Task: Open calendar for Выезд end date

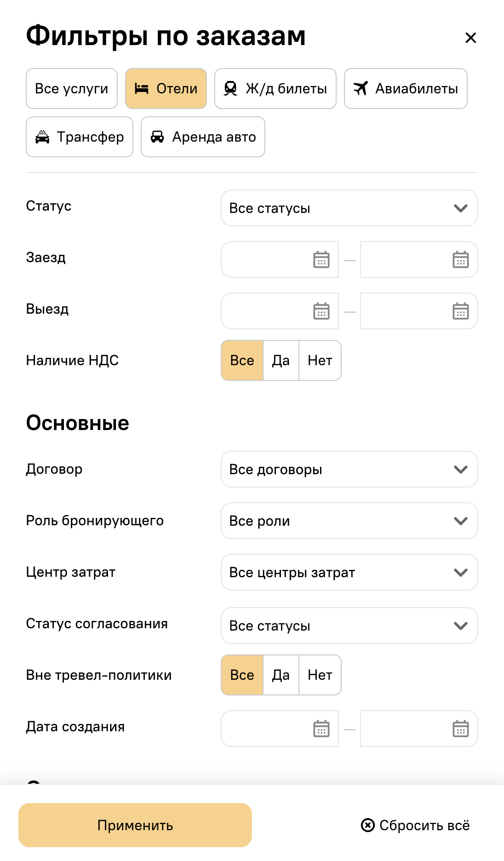Action: click(460, 311)
